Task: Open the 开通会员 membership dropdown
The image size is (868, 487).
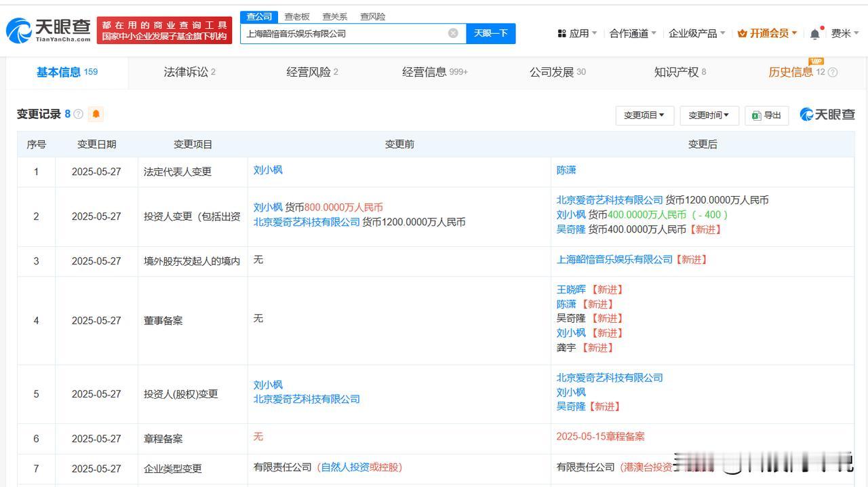Action: tap(768, 33)
